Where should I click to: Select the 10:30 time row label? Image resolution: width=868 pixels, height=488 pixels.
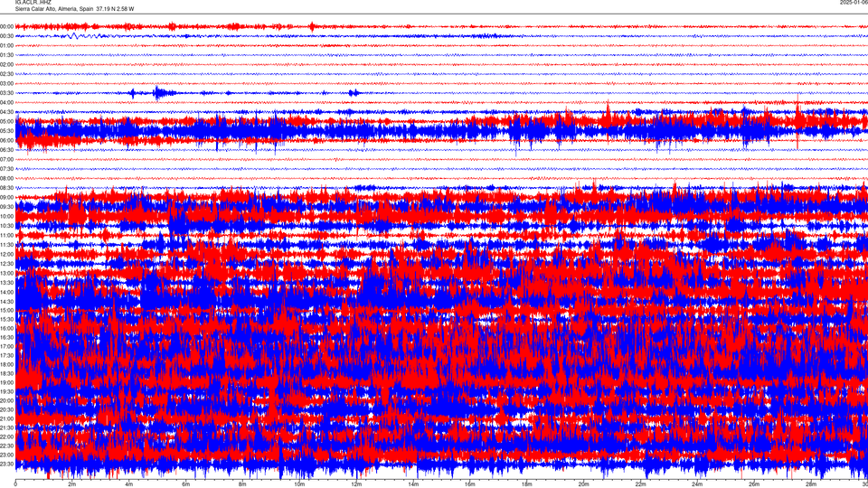(x=6, y=226)
